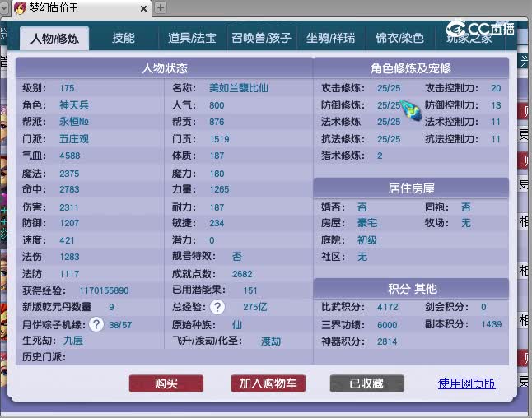
Task: Open the 道具/法宝 tab
Action: pyautogui.click(x=193, y=38)
